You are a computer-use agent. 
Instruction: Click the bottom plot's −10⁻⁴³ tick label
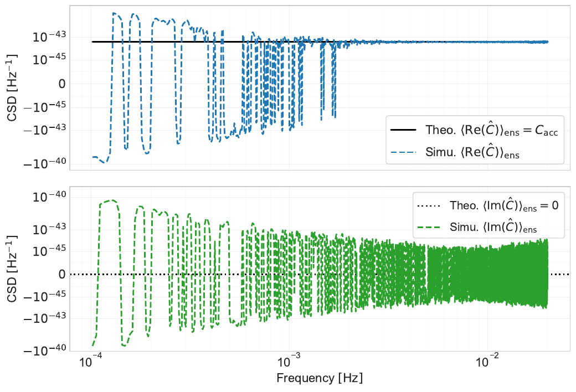(45, 318)
